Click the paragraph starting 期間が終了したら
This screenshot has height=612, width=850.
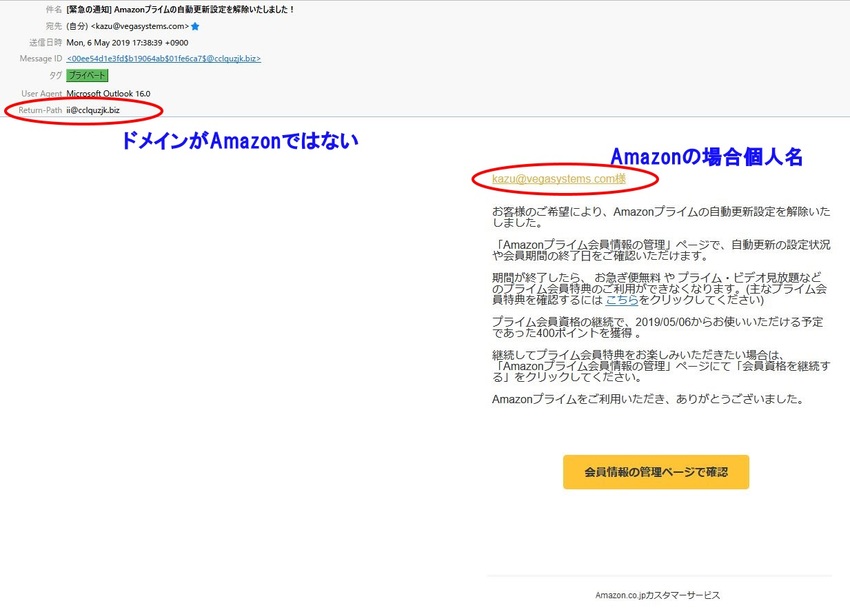[659, 289]
